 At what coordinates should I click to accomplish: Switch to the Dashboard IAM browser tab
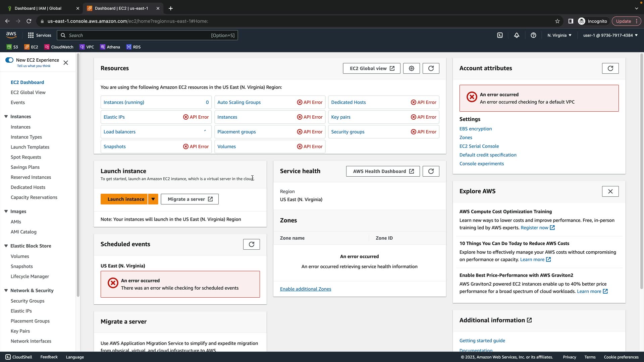[38, 8]
